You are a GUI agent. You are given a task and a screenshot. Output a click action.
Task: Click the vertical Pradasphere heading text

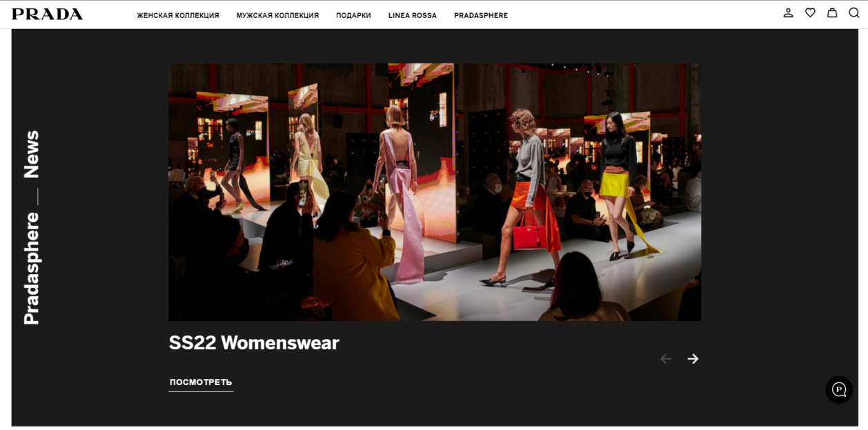pos(32,268)
